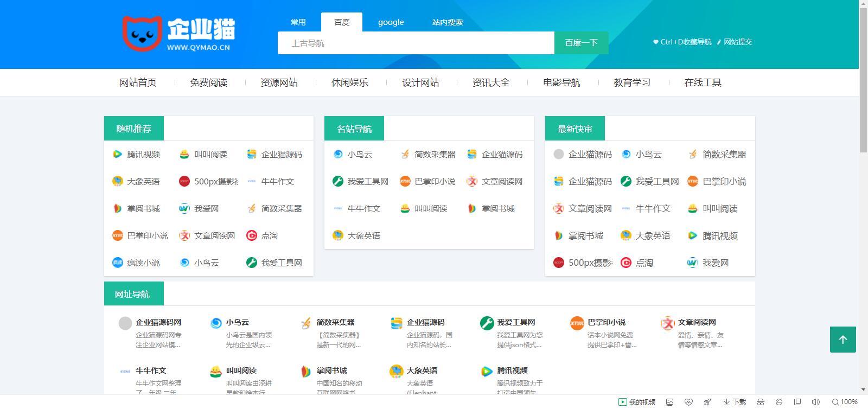Viewport: 868px width, 409px height.
Task: Click the rocket accelerator icon in status bar
Action: coord(707,402)
